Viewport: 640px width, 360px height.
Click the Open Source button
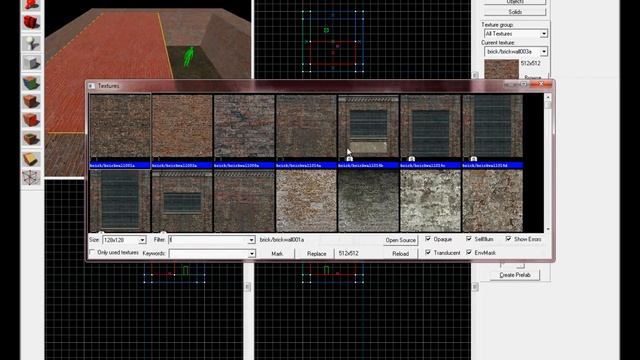[400, 240]
